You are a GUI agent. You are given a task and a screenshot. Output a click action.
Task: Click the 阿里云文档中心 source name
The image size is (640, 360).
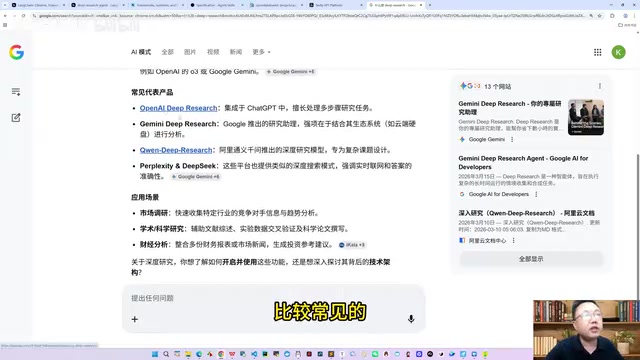coord(487,241)
